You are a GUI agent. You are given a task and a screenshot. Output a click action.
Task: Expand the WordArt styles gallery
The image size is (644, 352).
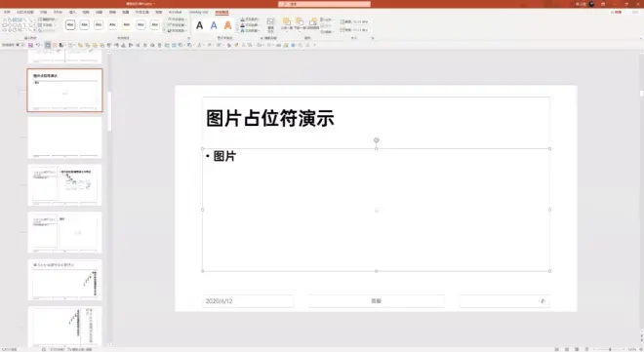click(236, 31)
